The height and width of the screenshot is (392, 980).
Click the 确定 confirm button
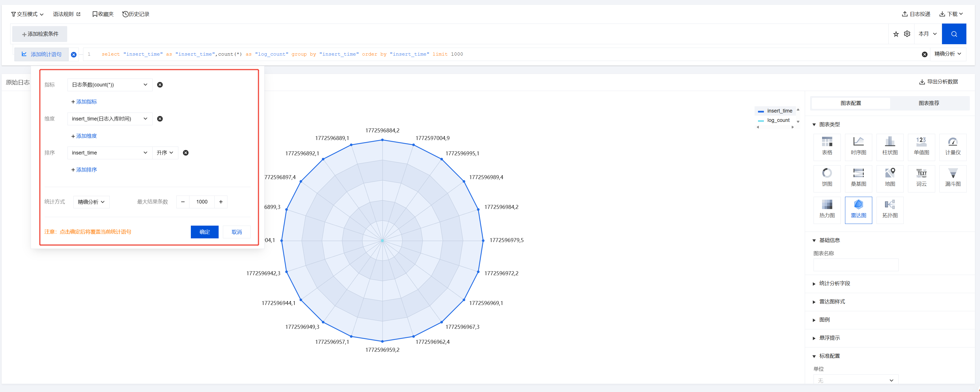(x=204, y=232)
